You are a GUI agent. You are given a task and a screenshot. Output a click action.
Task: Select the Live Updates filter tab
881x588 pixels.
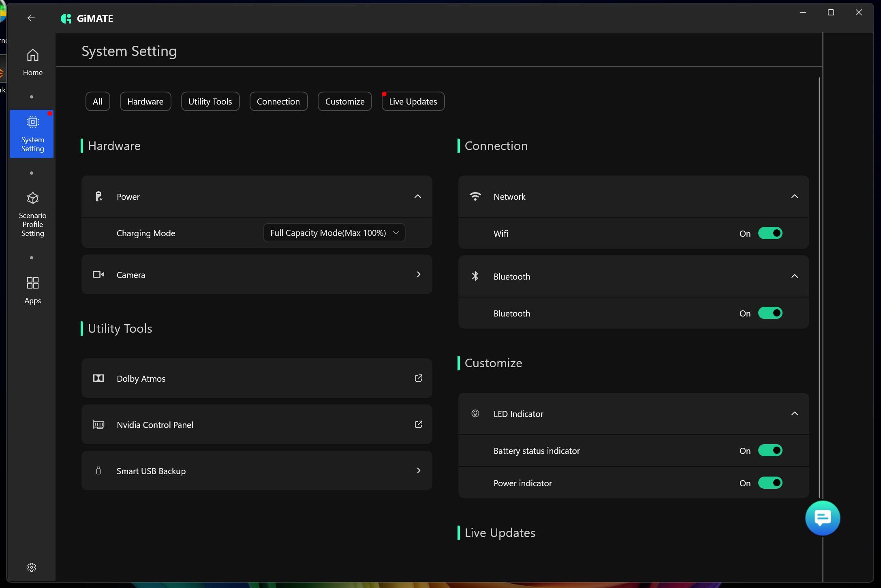click(413, 101)
